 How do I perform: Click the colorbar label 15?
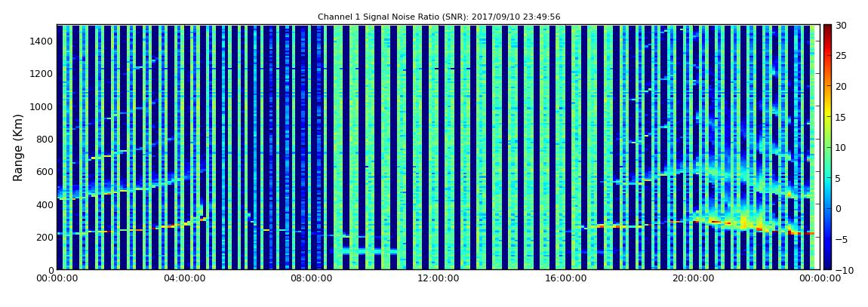pyautogui.click(x=842, y=117)
